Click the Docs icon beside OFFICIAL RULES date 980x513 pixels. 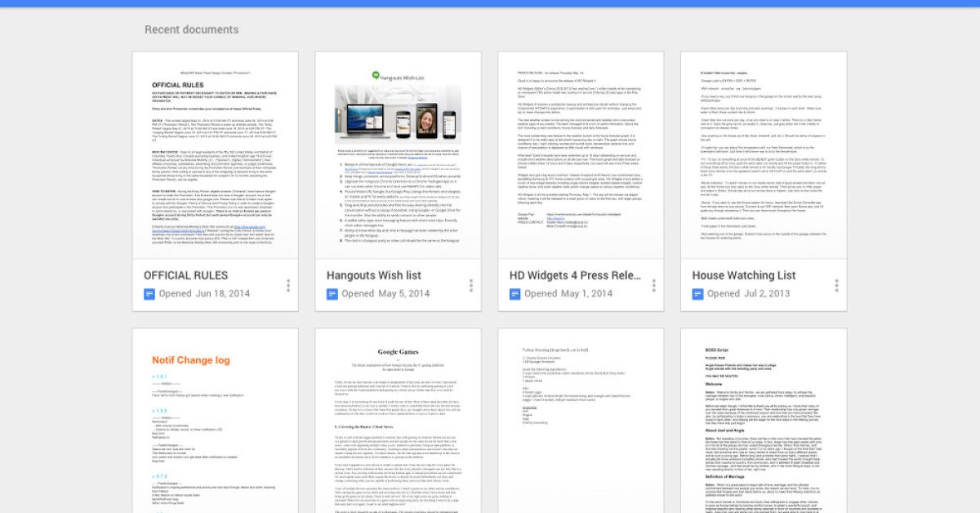pos(149,294)
